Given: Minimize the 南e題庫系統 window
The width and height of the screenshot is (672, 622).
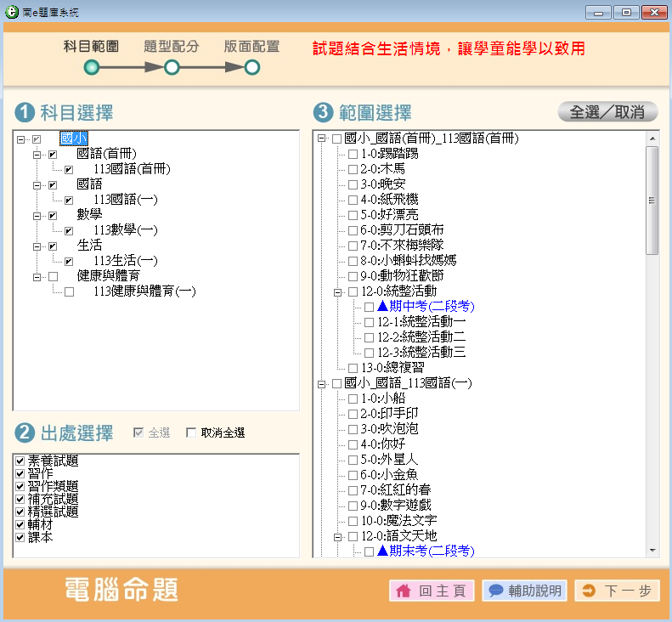Looking at the screenshot, I should [598, 13].
